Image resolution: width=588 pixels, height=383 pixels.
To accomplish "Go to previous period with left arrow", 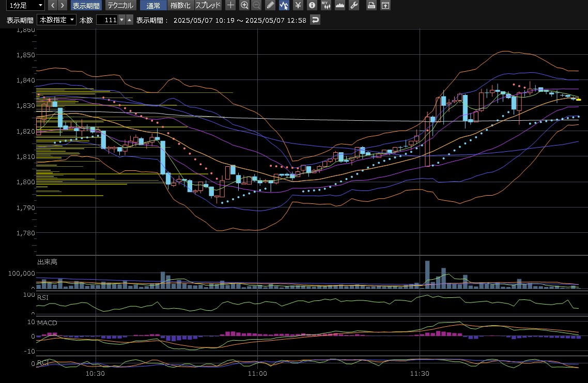I will pyautogui.click(x=53, y=5).
